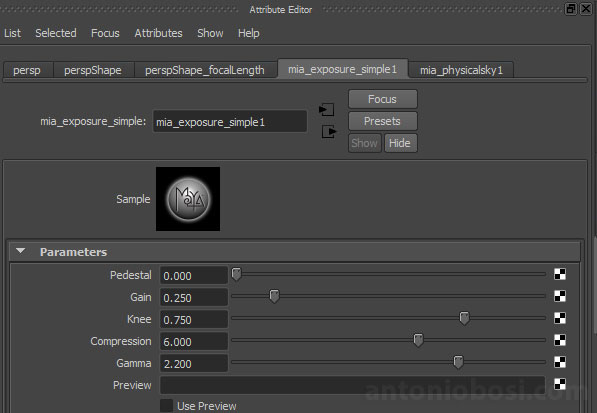Click the output connection arrow icon
Image resolution: width=597 pixels, height=413 pixels.
pyautogui.click(x=329, y=132)
